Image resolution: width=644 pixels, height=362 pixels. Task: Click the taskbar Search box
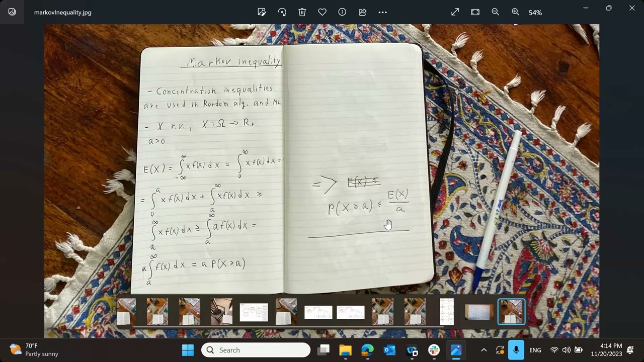256,350
